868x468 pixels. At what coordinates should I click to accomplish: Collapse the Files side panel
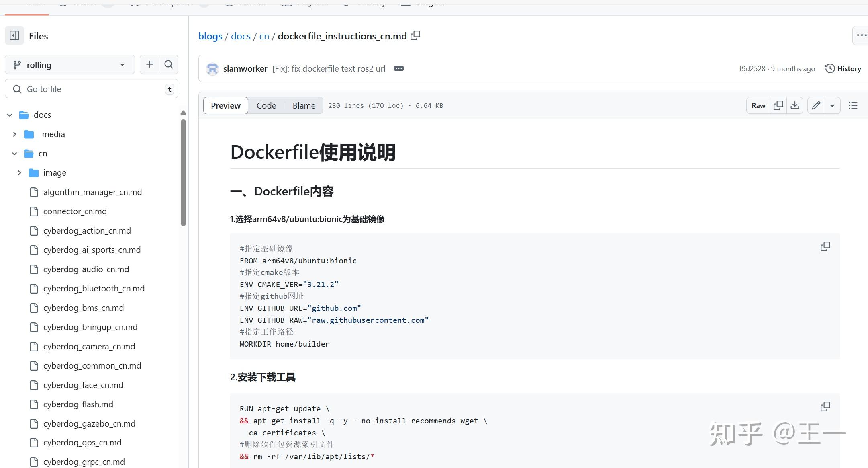click(x=14, y=35)
